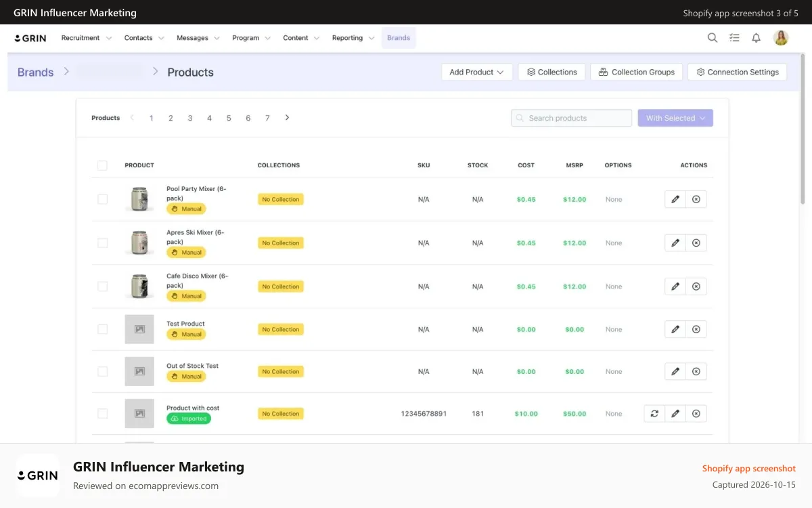Click the Products breadcrumb text
Image resolution: width=812 pixels, height=508 pixels.
pos(190,72)
